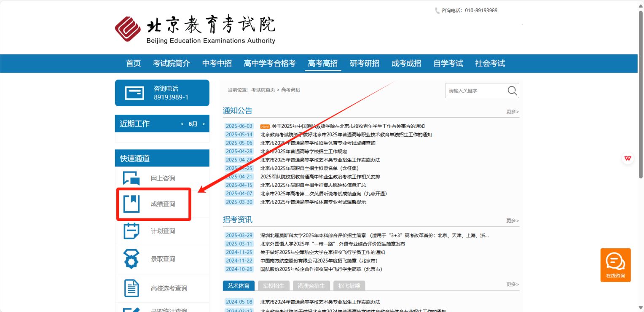Viewport: 644px width, 312px height.
Task: Click the 考试院首页 breadcrumb link
Action: coord(263,90)
